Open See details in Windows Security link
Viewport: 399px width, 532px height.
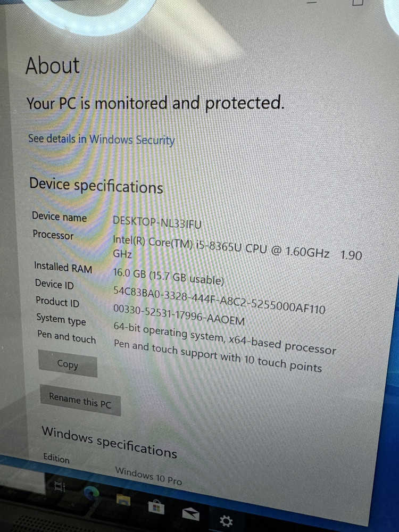pyautogui.click(x=102, y=139)
